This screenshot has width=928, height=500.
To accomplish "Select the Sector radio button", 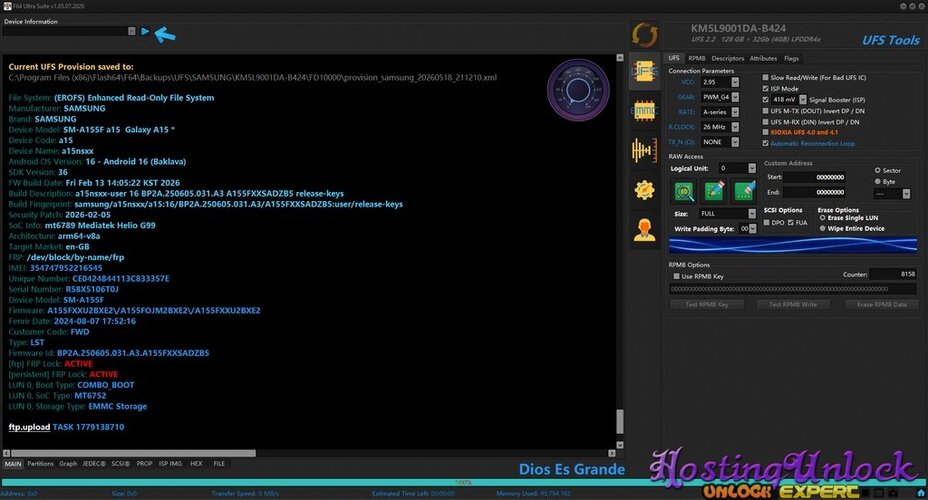I will (x=878, y=170).
